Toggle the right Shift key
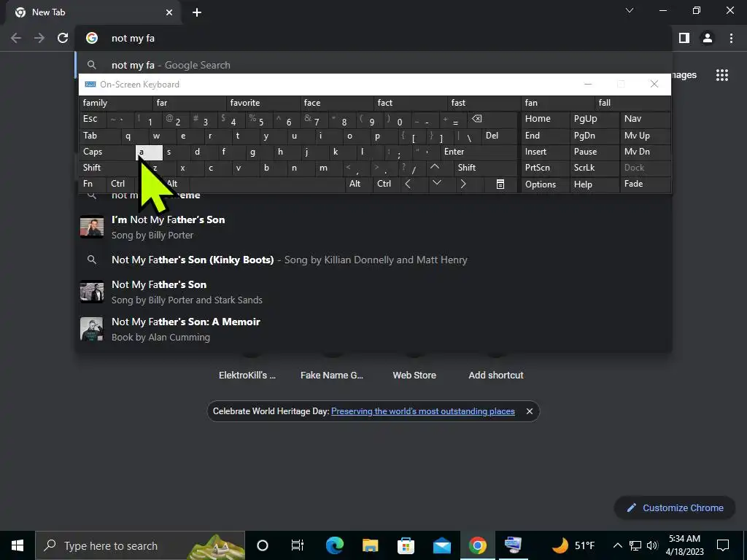The height and width of the screenshot is (560, 747). pos(485,168)
